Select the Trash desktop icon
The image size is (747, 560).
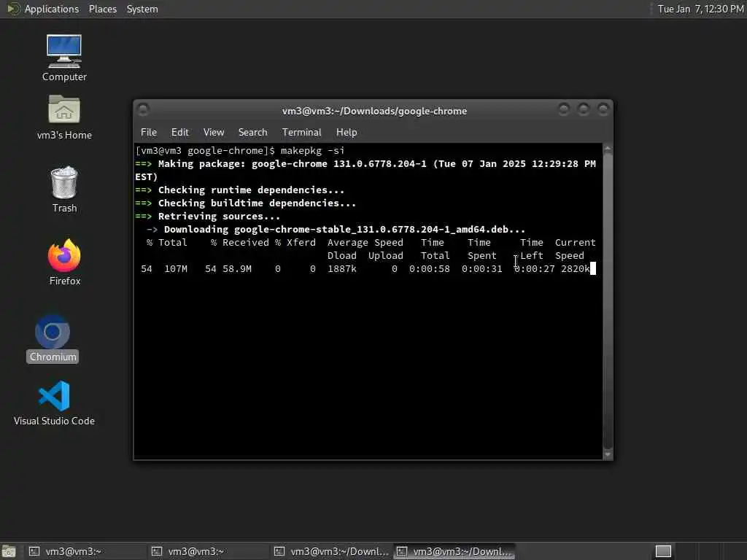64,190
